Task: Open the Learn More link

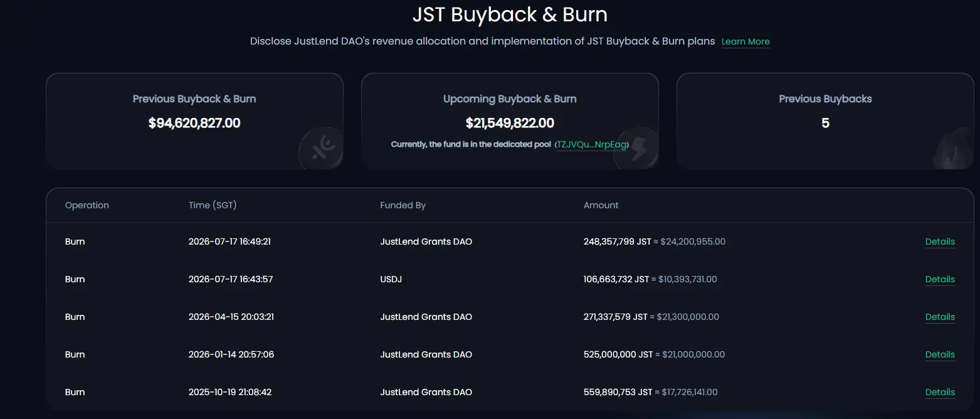Action: 746,41
